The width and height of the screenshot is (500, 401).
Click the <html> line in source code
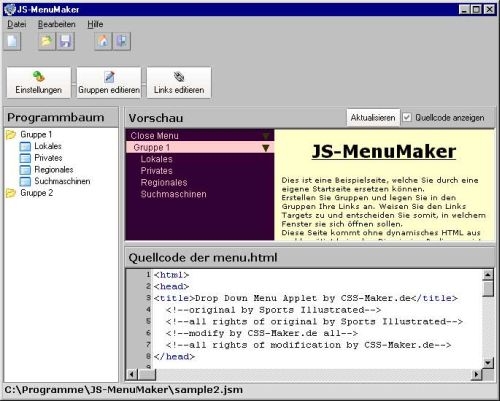[171, 275]
